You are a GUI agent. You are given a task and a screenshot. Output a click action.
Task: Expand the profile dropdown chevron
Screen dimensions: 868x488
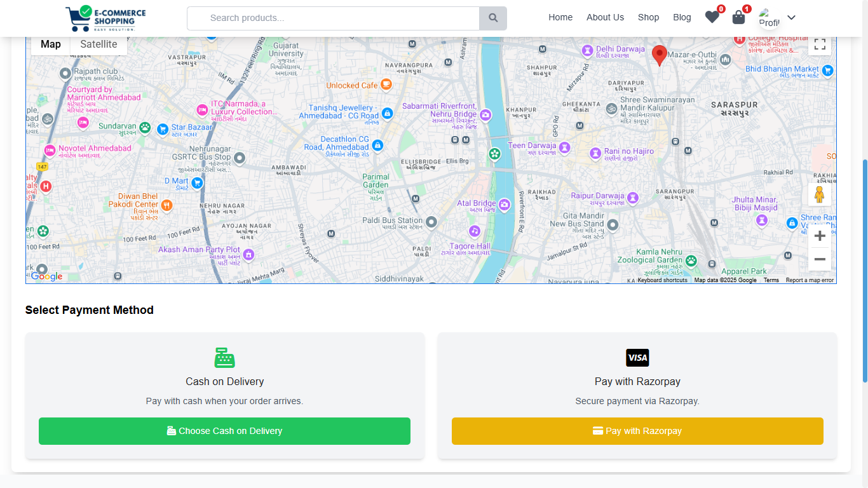(x=791, y=18)
